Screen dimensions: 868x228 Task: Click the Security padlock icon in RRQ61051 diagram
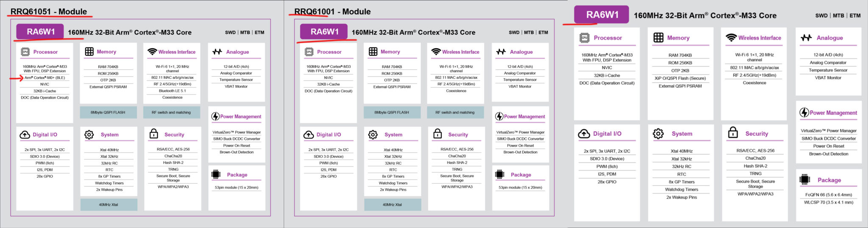pos(153,134)
